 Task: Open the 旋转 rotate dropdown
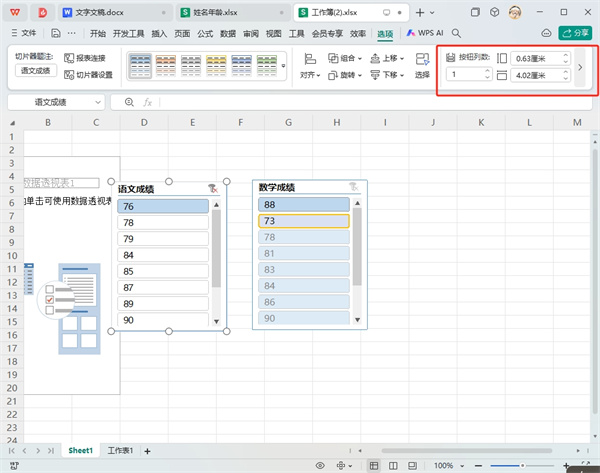tap(345, 75)
